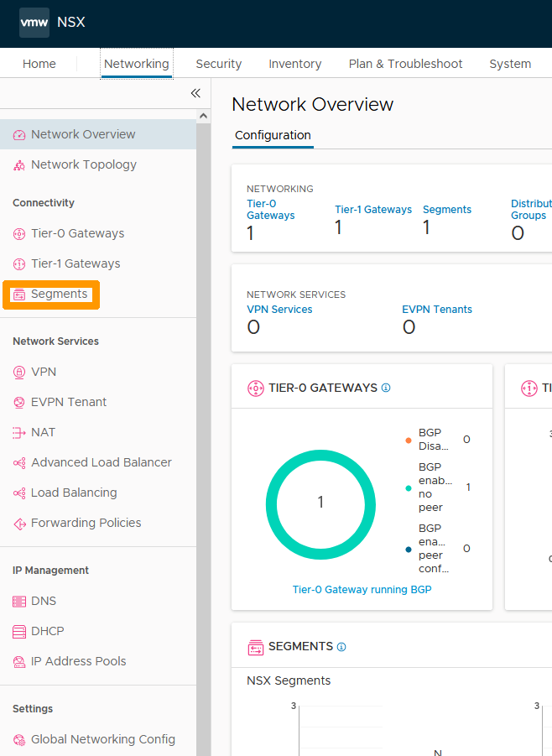Click the Tier-1 Gateways sidebar icon

coord(19,264)
